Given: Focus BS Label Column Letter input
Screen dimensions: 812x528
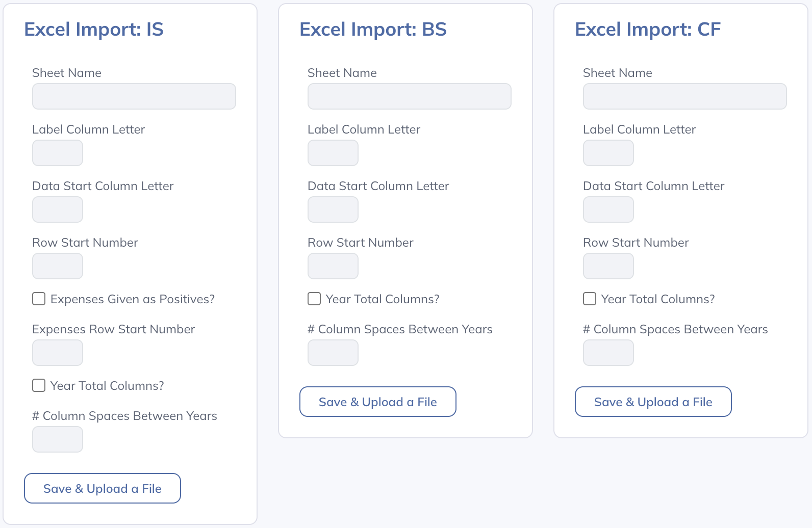Looking at the screenshot, I should 333,153.
